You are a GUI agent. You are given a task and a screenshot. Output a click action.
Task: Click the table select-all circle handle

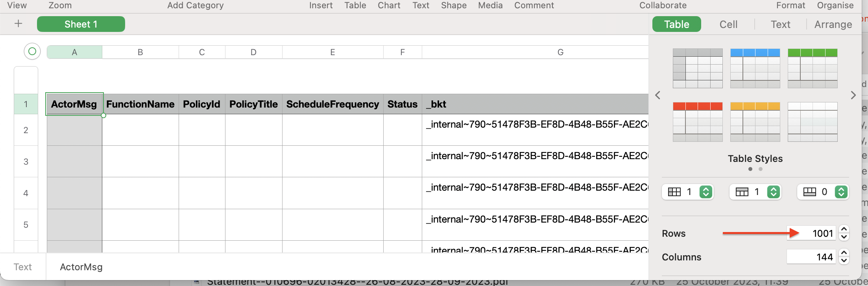pyautogui.click(x=32, y=51)
